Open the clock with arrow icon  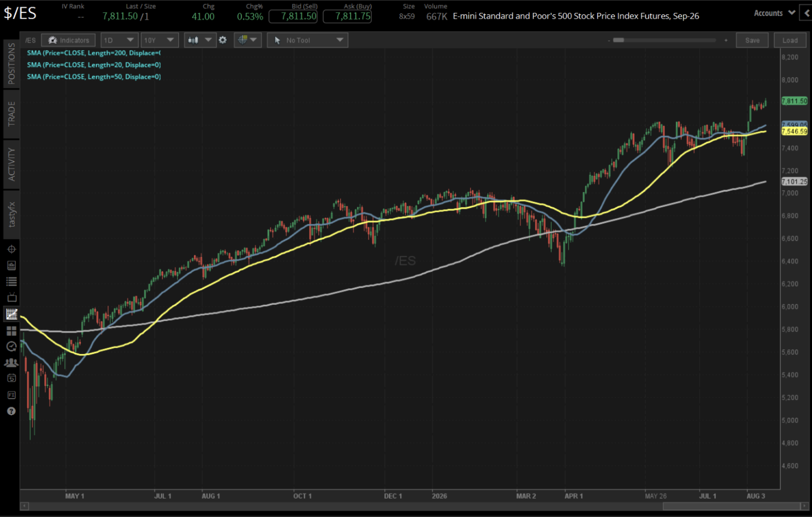11,347
